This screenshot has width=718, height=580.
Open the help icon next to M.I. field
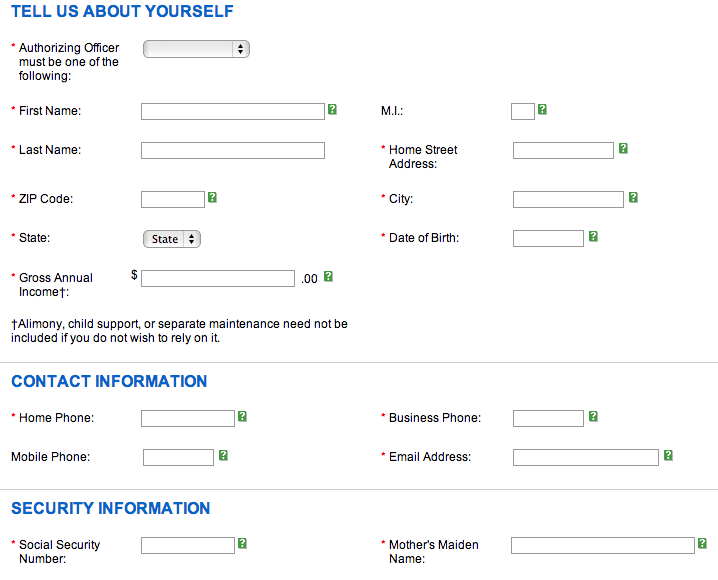pos(542,109)
